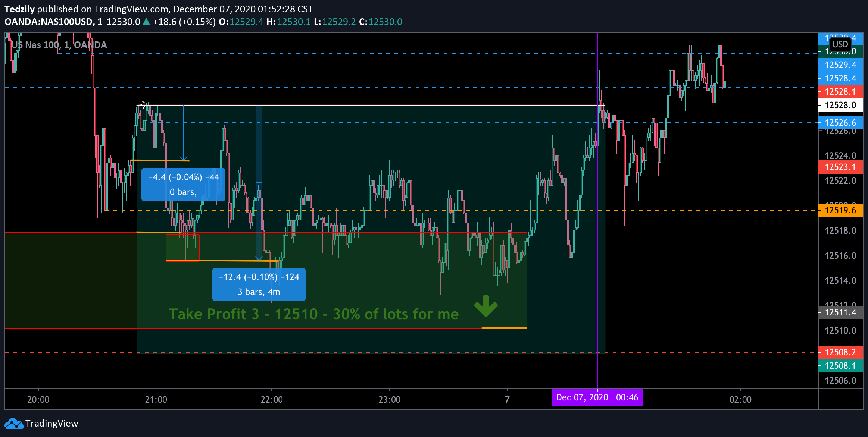Viewport: 868px width, 437px height.
Task: Click the 20:00 time axis label
Action: 38,400
